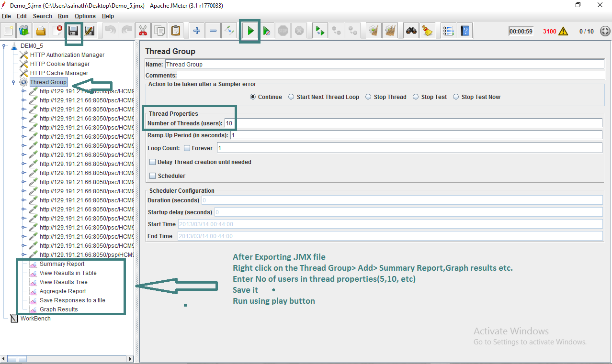This screenshot has width=612, height=364.
Task: Expand the psp/HCM9 sampler node
Action: point(23,255)
